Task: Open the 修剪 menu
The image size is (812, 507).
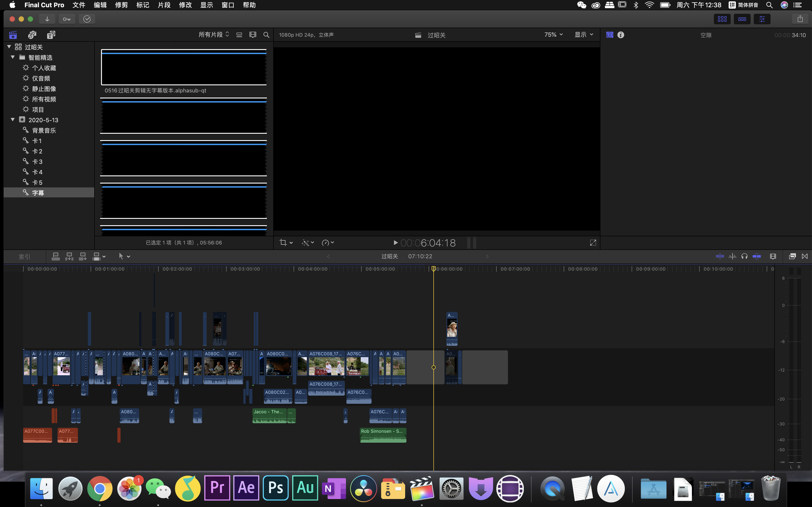Action: [x=121, y=5]
